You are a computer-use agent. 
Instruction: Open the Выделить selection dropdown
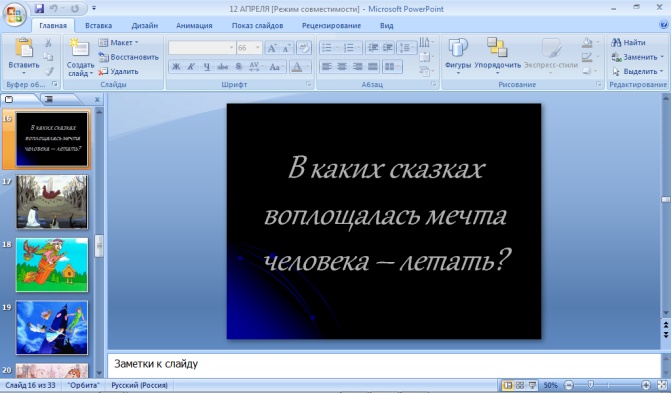(x=638, y=71)
